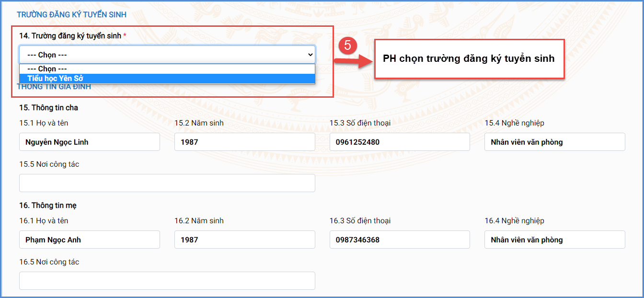
Task: Focus the mother's Nơi công tác field
Action: pyautogui.click(x=167, y=281)
